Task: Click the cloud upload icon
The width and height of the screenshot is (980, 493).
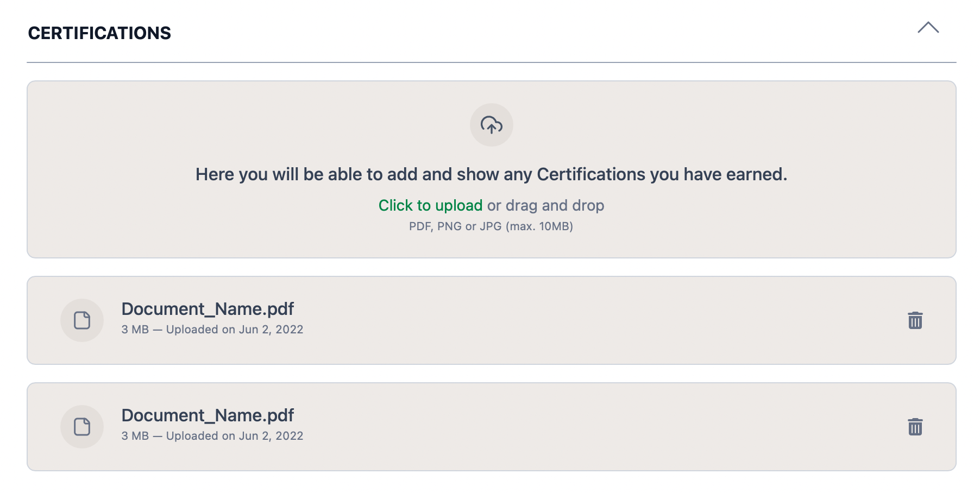Action: (x=491, y=125)
